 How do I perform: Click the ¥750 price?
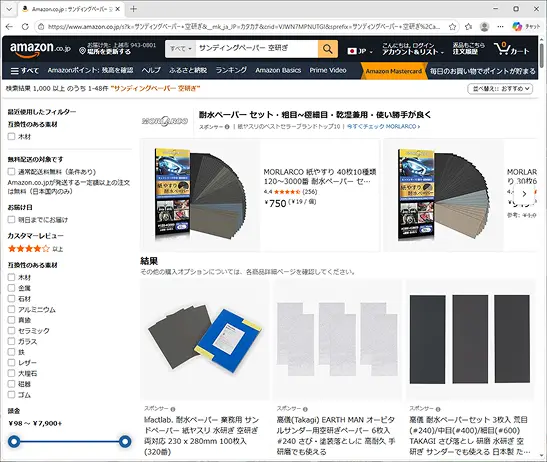coord(275,203)
